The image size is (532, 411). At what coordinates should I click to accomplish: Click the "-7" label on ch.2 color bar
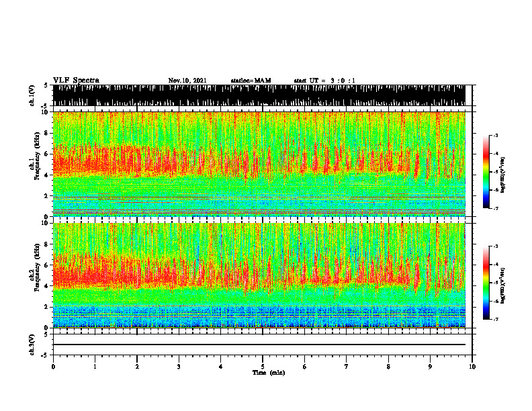pos(496,319)
